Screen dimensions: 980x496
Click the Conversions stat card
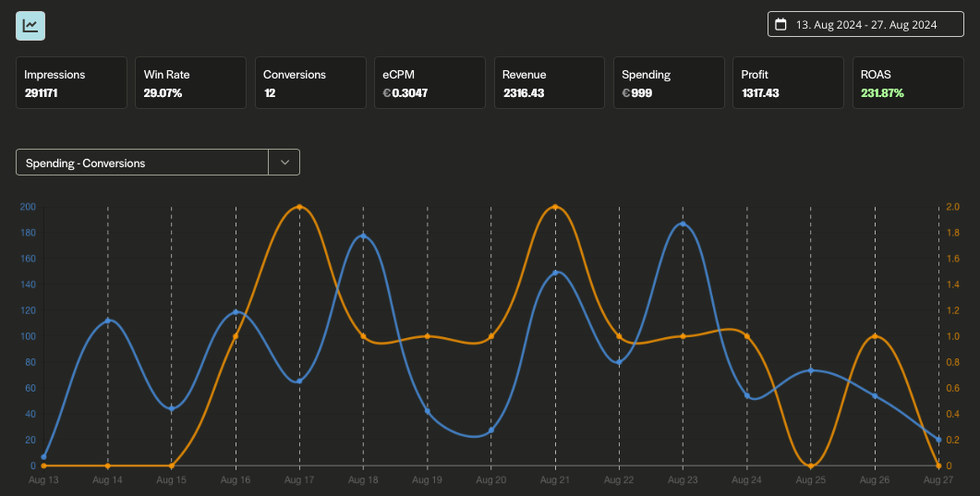click(309, 83)
